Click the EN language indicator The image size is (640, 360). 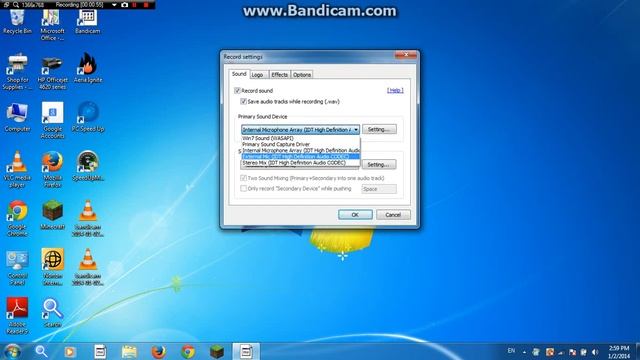tap(511, 351)
